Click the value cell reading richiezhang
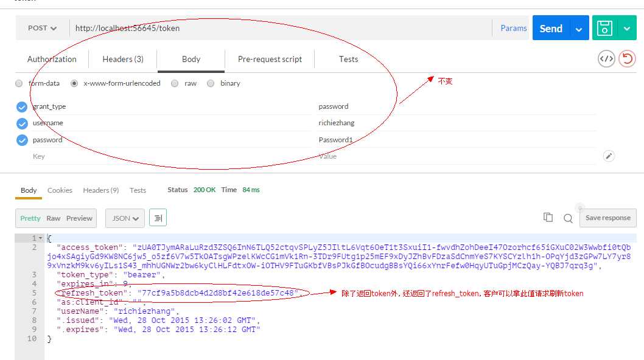 click(x=456, y=123)
